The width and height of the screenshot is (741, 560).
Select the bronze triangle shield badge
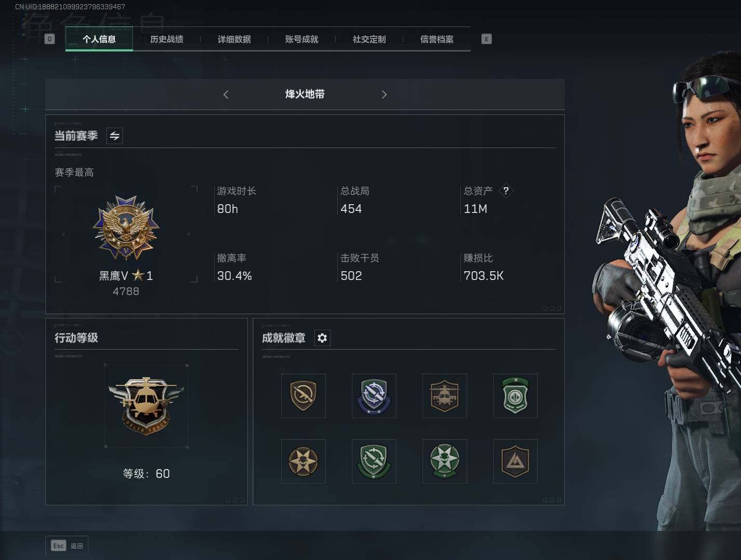tap(515, 461)
